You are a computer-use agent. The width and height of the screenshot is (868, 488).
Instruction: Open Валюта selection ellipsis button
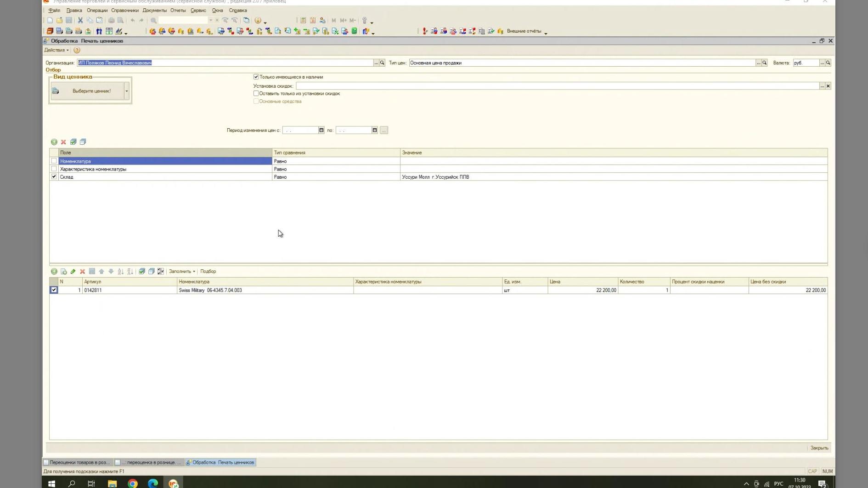coord(822,63)
